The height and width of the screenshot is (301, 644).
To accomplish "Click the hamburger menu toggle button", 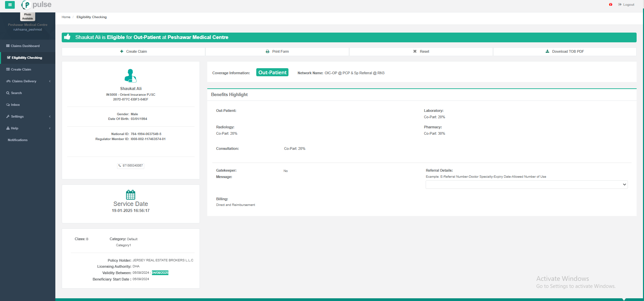I will tap(10, 5).
